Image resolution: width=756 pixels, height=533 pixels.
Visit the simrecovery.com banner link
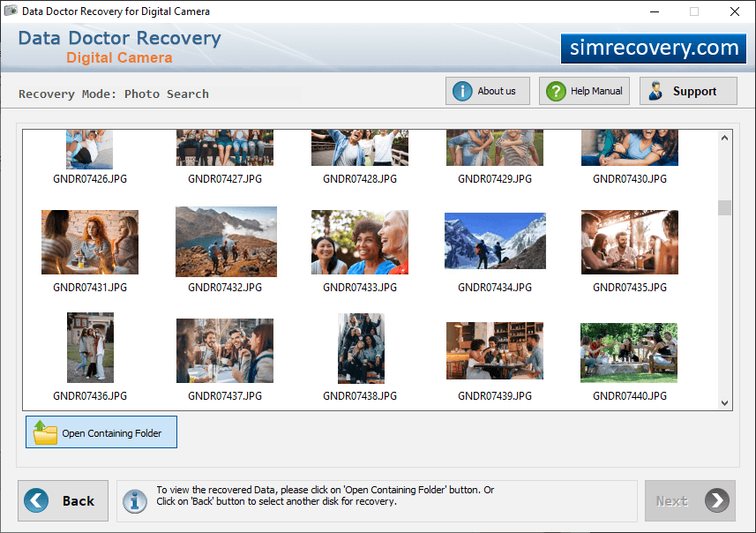(x=654, y=49)
